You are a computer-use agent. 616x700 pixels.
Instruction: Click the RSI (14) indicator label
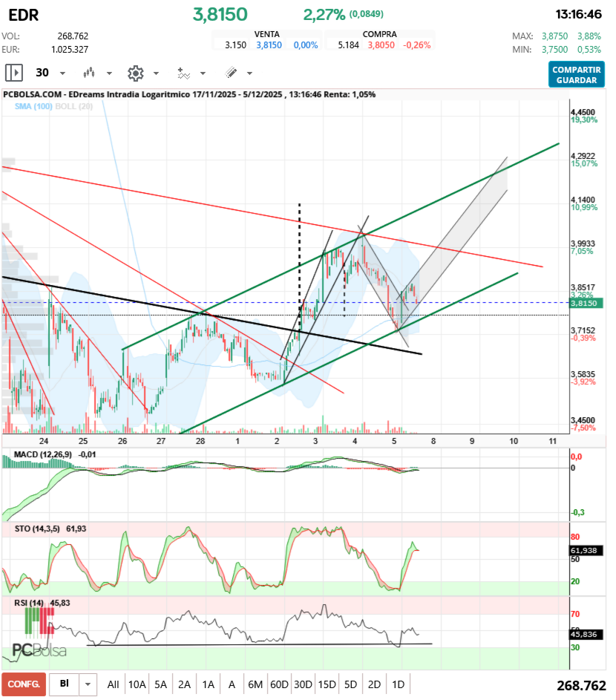pos(29,603)
